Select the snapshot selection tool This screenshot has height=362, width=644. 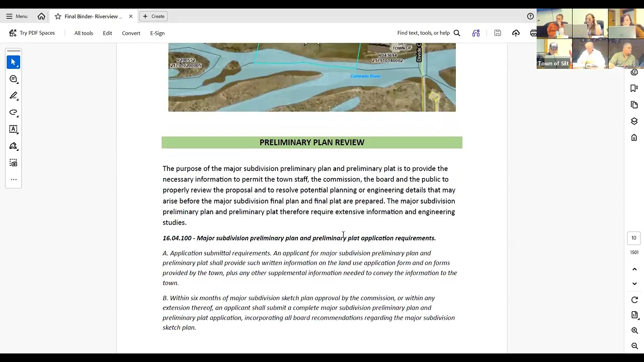(x=14, y=163)
